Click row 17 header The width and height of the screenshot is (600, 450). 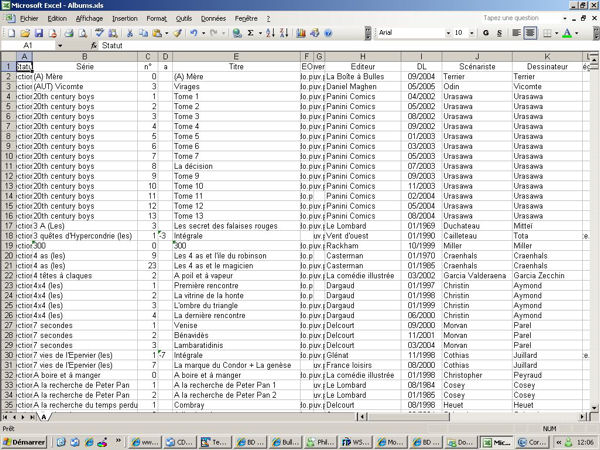[x=8, y=226]
